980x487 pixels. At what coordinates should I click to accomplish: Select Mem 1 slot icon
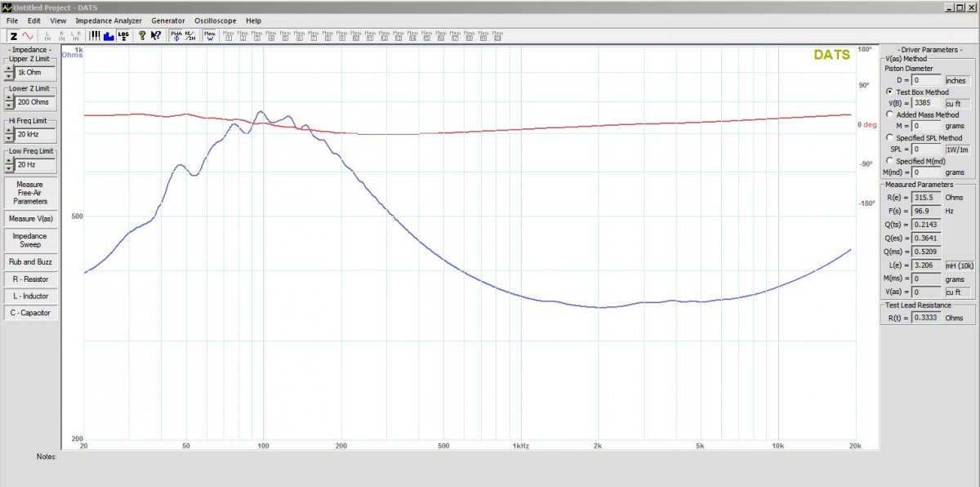[x=229, y=36]
